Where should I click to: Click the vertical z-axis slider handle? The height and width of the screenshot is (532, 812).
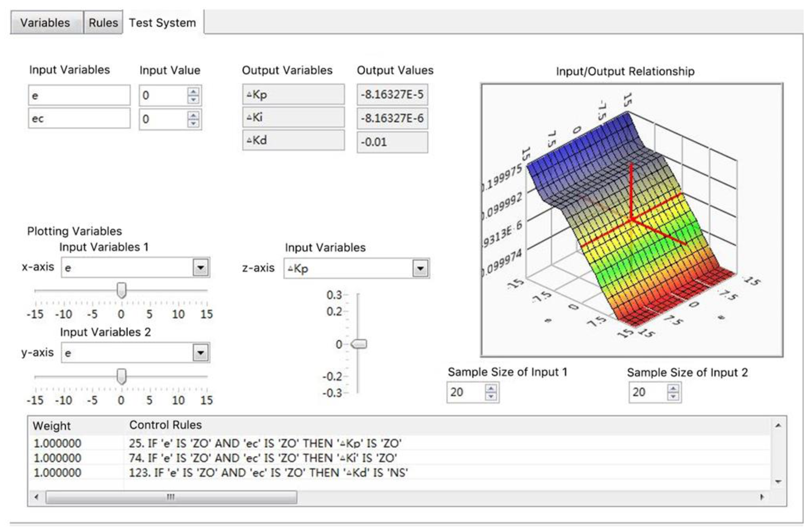360,344
